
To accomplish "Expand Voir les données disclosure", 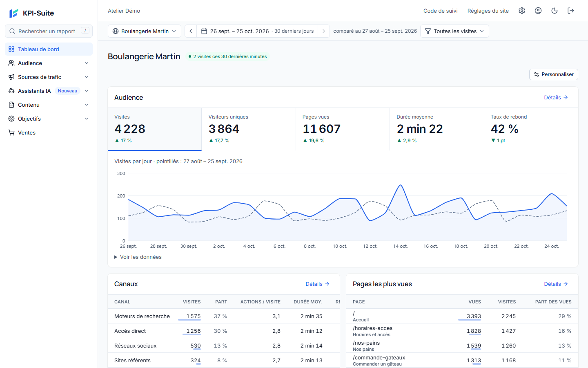I will pos(138,257).
